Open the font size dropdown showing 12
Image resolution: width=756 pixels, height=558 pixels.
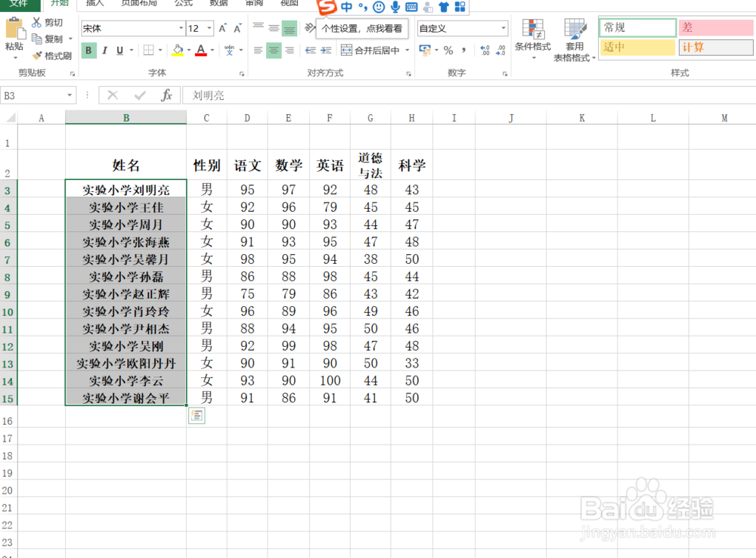point(209,29)
